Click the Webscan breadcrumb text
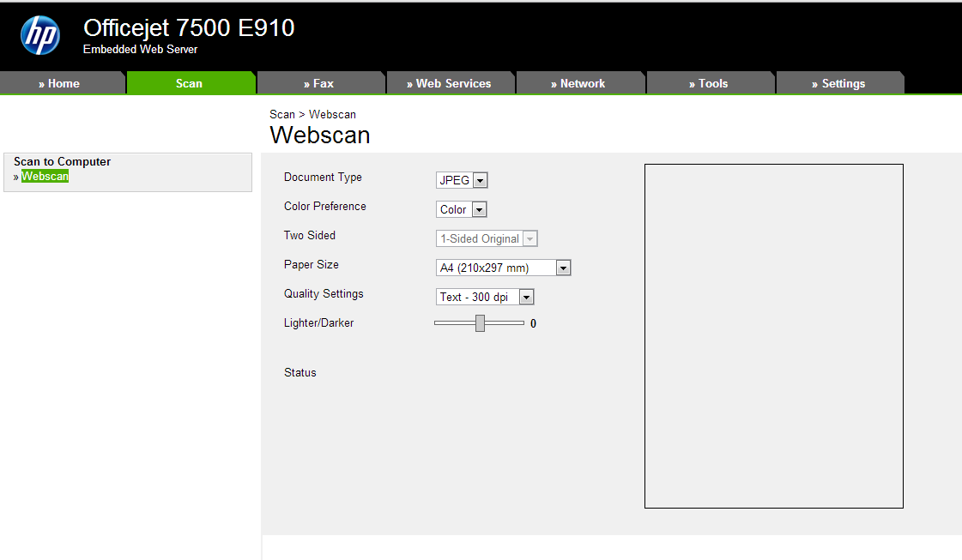 click(x=332, y=115)
